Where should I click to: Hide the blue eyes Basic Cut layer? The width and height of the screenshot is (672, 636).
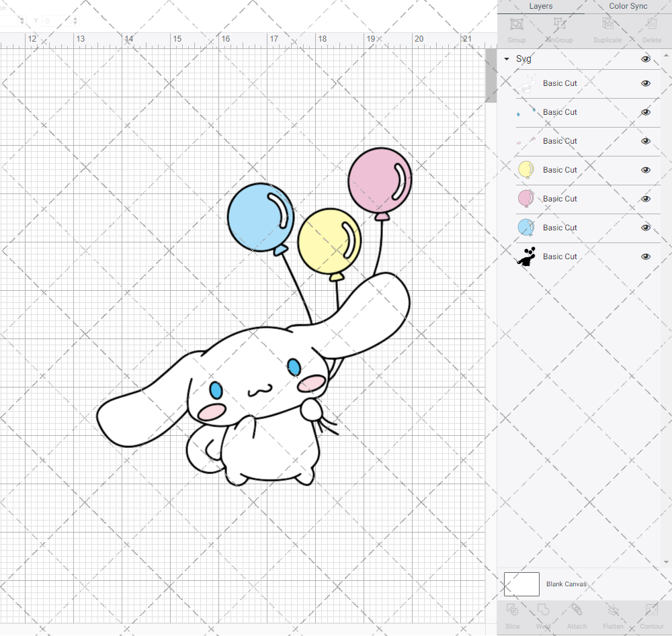coord(645,112)
